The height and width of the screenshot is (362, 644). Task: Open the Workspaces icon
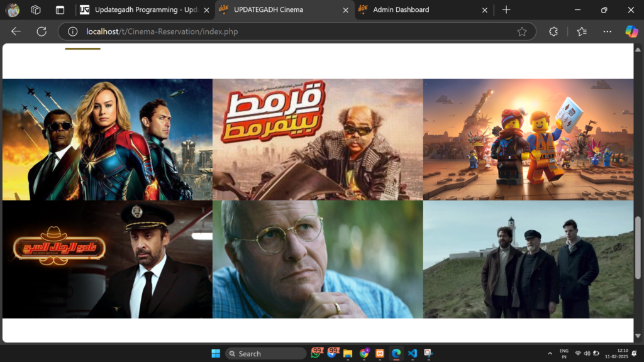tap(36, 10)
